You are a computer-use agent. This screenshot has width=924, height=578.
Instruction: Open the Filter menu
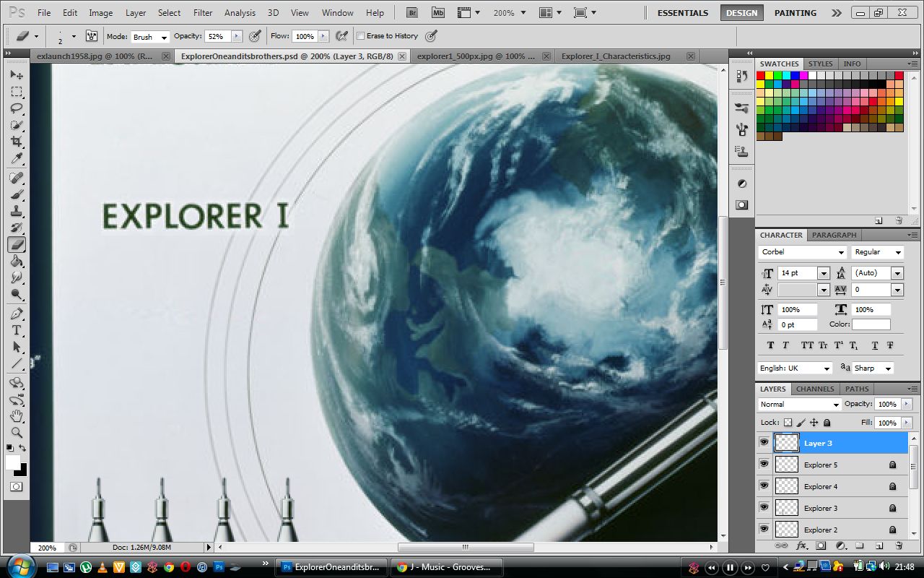(x=203, y=12)
